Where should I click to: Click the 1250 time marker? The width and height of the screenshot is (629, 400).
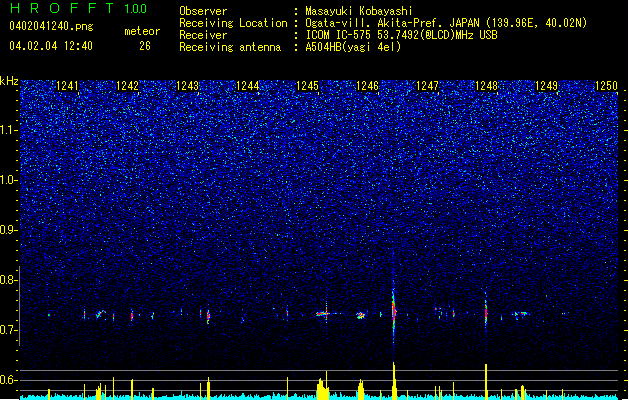tap(606, 86)
